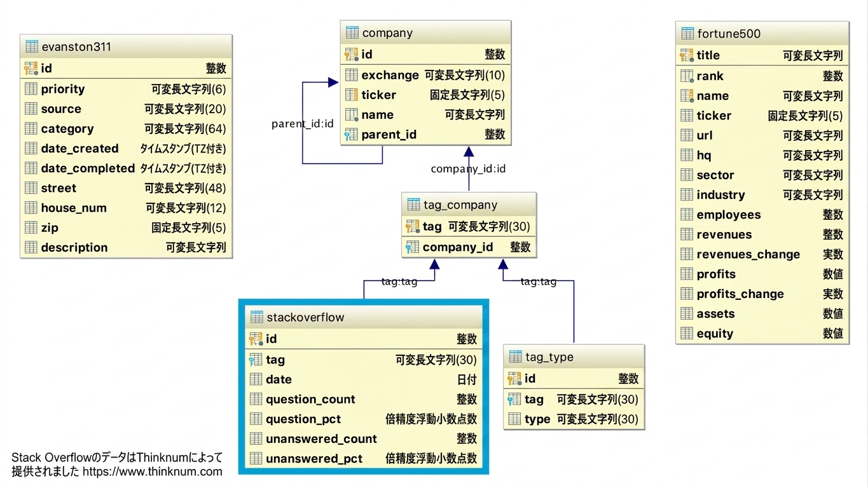The width and height of the screenshot is (868, 488).
Task: Click column icon next to evanston311 zip
Action: click(x=31, y=227)
